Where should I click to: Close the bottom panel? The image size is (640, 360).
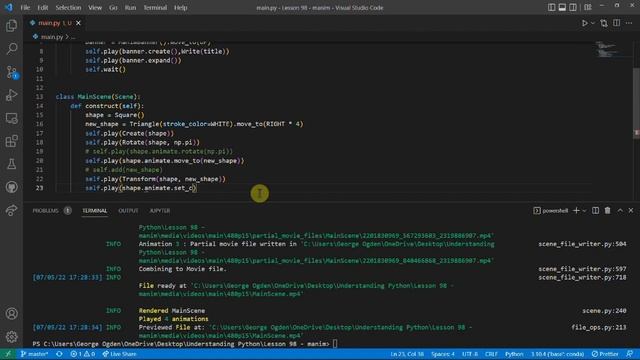coord(631,211)
